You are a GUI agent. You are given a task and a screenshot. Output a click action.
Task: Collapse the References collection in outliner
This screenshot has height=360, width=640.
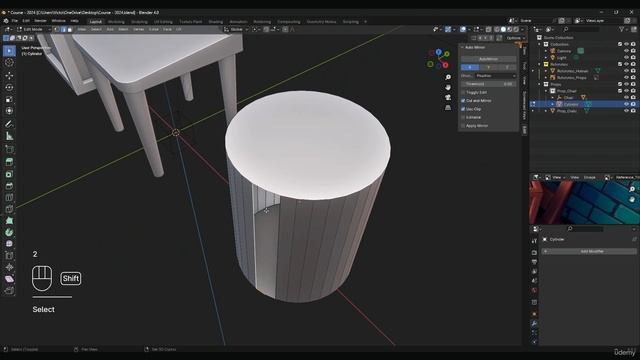pos(540,64)
